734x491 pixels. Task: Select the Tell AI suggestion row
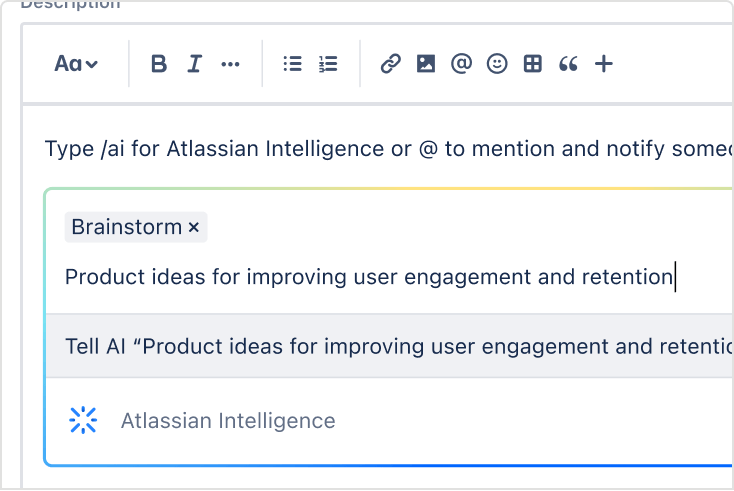pos(389,346)
